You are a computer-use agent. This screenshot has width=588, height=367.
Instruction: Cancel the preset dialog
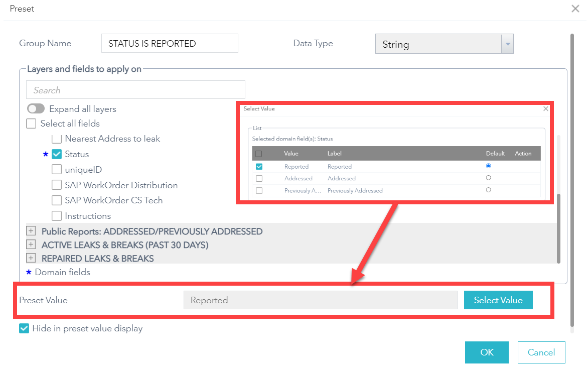[x=541, y=352]
